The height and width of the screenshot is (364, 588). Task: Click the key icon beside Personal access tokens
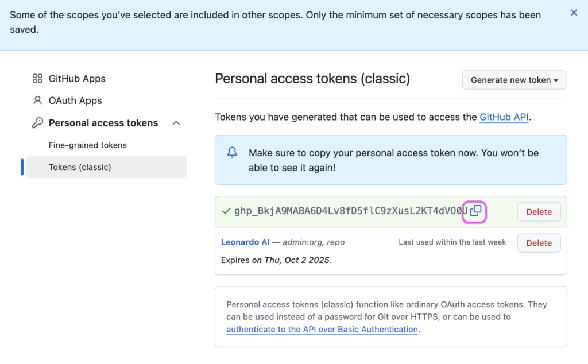click(x=37, y=123)
